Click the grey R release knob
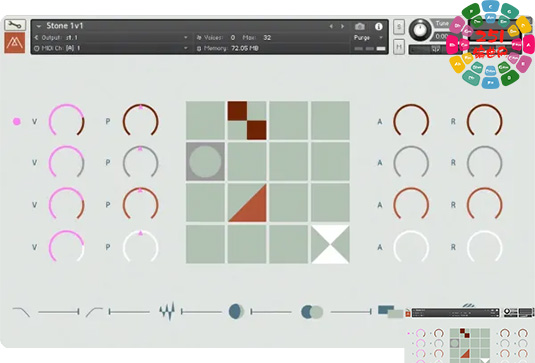 tap(485, 162)
